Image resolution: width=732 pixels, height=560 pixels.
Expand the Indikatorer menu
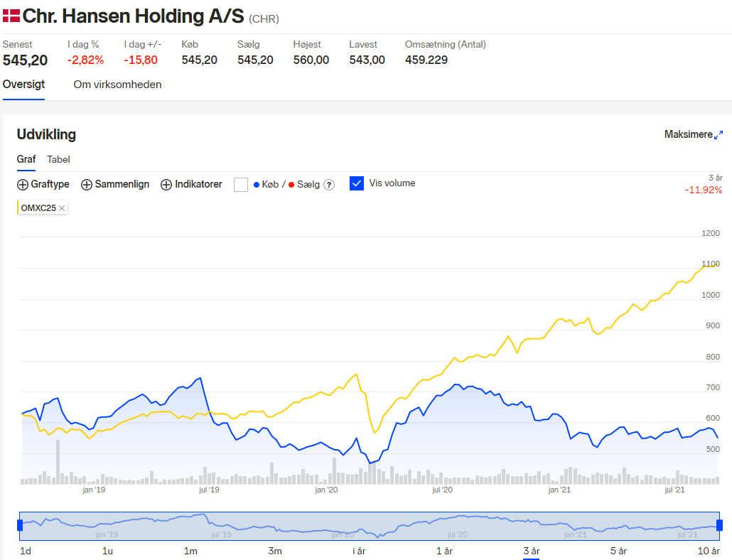198,184
